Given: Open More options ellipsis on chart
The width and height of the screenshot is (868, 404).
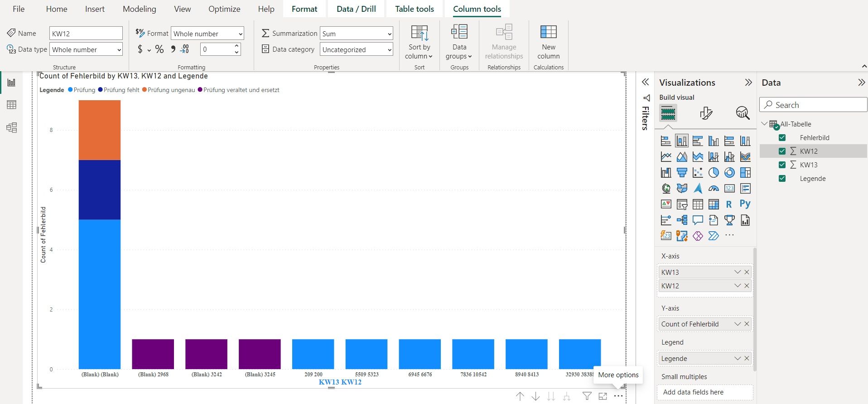Looking at the screenshot, I should [x=618, y=396].
